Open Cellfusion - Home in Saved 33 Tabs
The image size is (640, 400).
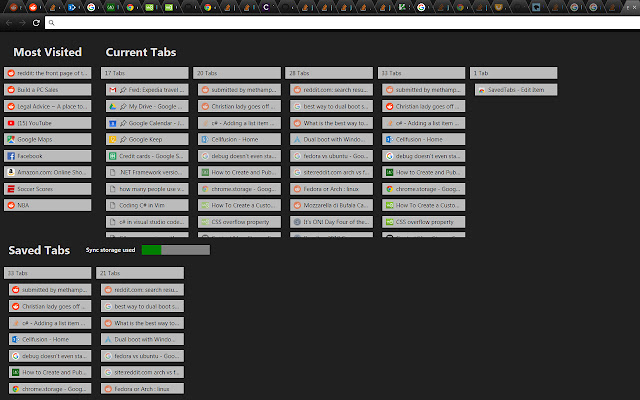pyautogui.click(x=50, y=339)
